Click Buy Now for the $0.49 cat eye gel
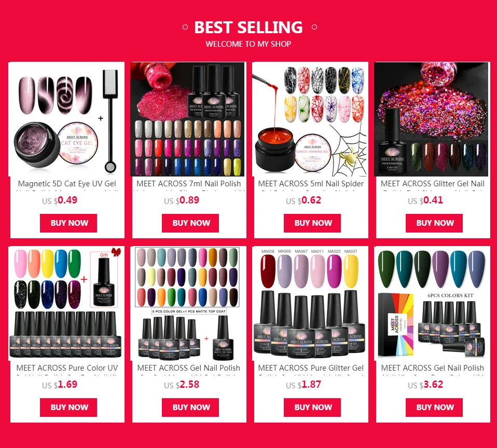497x448 pixels. point(68,223)
